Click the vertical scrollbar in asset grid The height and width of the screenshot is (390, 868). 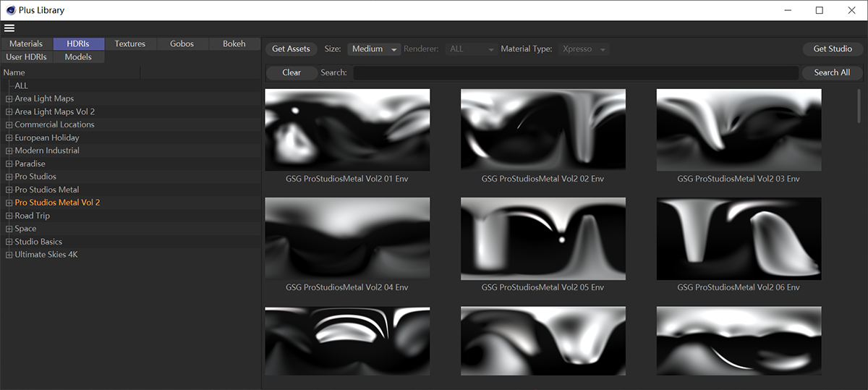pos(859,105)
